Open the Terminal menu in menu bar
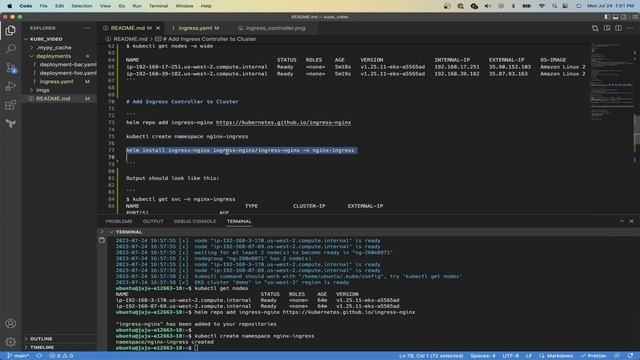Image resolution: width=640 pixels, height=360 pixels. coord(158,6)
